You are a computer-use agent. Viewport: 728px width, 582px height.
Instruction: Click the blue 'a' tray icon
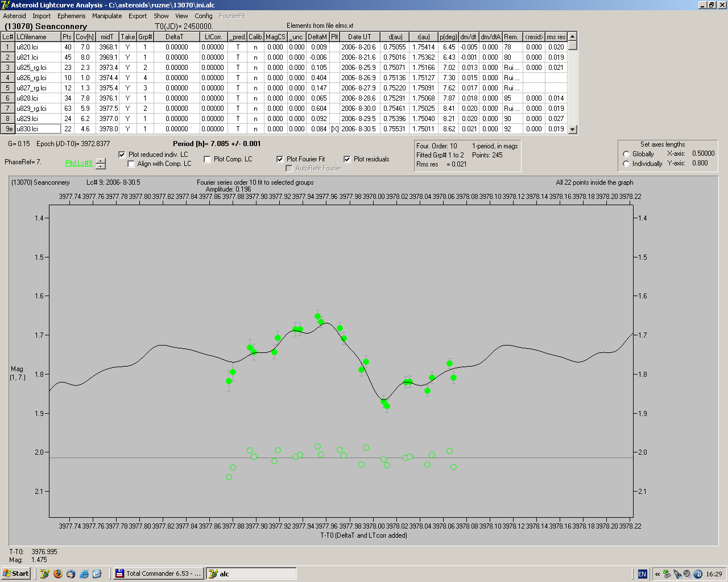click(698, 574)
